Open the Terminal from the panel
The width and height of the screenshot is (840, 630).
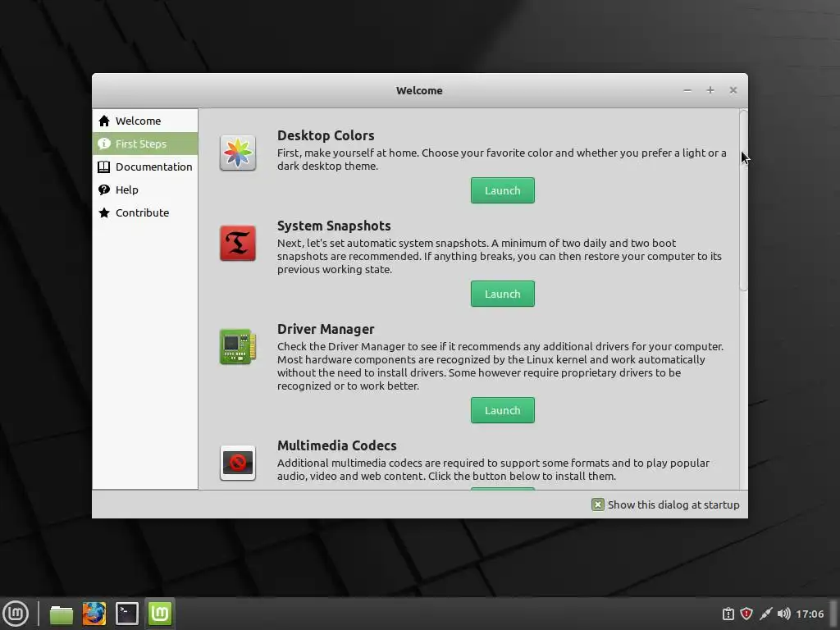click(127, 614)
